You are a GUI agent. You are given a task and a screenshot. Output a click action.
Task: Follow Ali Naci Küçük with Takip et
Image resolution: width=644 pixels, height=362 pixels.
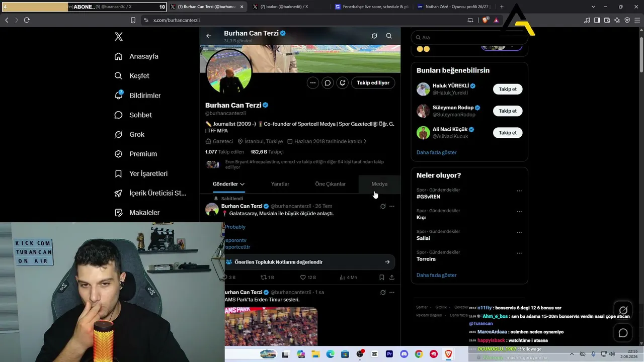pos(508,133)
